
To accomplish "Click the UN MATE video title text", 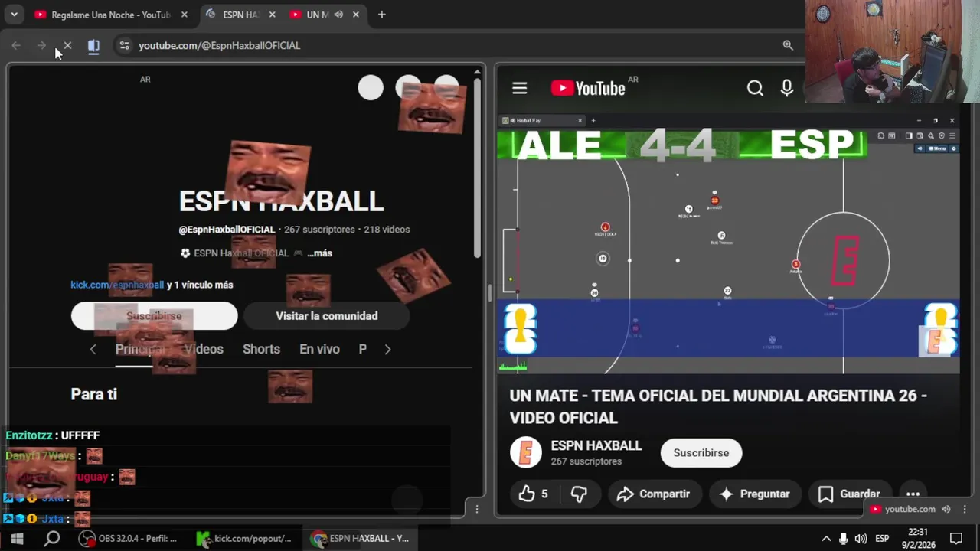I will [x=718, y=406].
